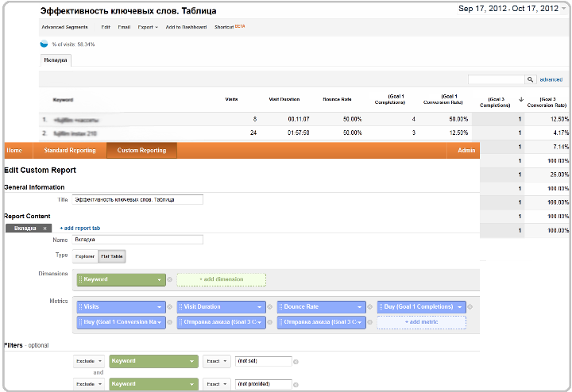Screen dimensions: 572x392
Task: Sort by the Visits column header
Action: click(x=231, y=99)
